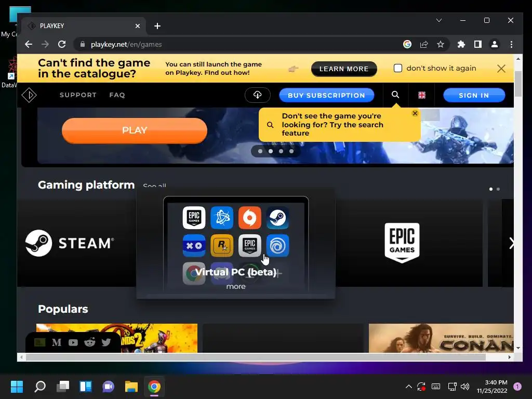532x399 pixels.
Task: Click the scroll-down arrow of page scrollbar
Action: [518, 348]
